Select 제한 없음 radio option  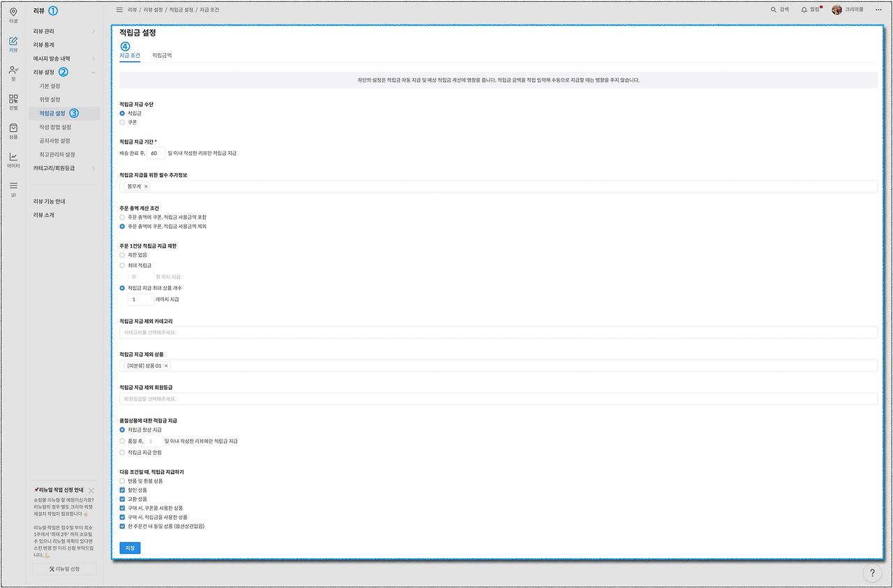pos(122,255)
